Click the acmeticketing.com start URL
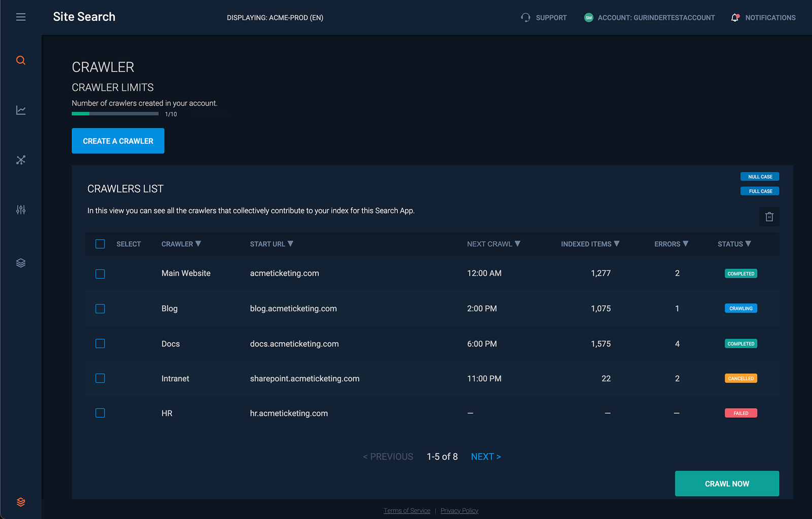The image size is (812, 519). tap(284, 273)
